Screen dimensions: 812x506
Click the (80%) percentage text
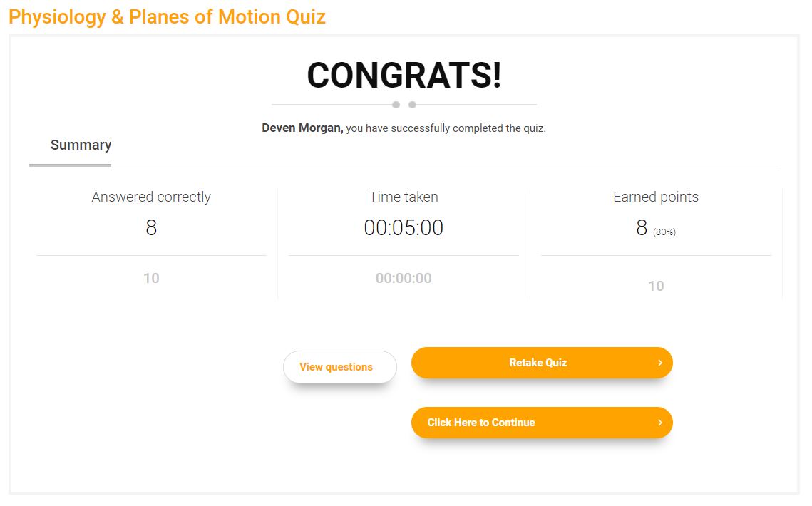tap(664, 232)
